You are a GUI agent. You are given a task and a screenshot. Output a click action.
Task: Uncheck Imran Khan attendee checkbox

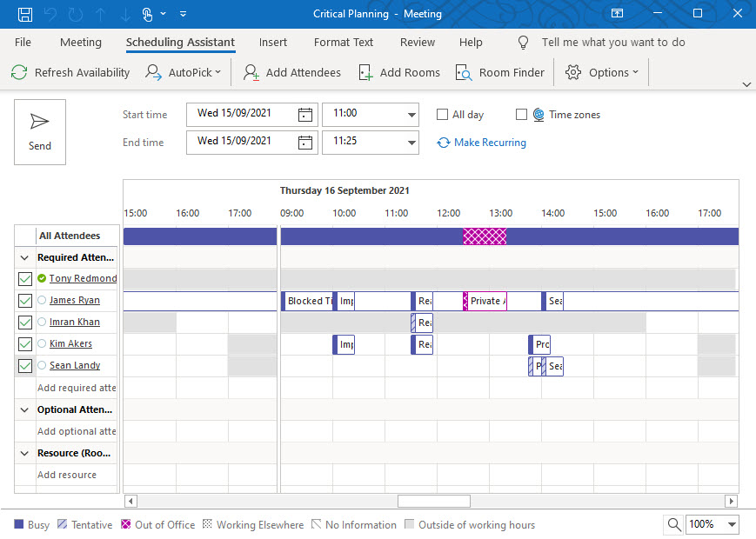coord(25,323)
